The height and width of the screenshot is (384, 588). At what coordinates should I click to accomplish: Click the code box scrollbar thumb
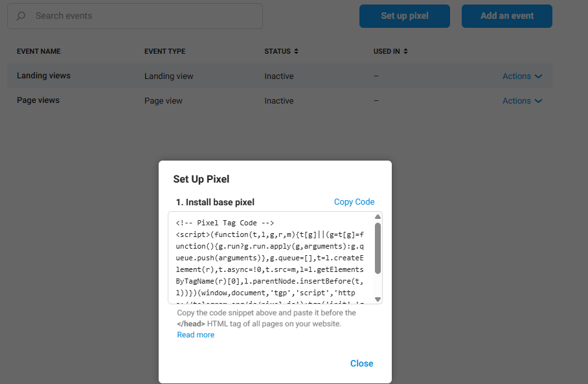(378, 247)
